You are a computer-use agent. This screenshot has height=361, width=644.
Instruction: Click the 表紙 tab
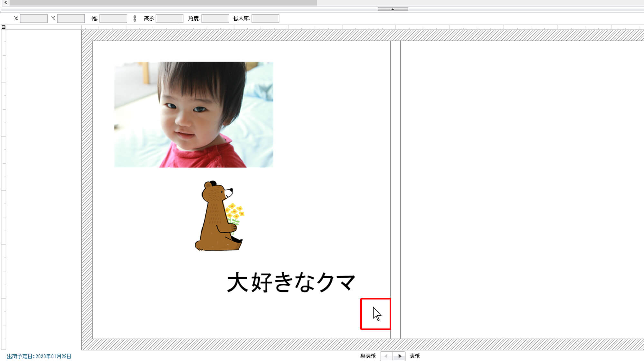click(413, 356)
